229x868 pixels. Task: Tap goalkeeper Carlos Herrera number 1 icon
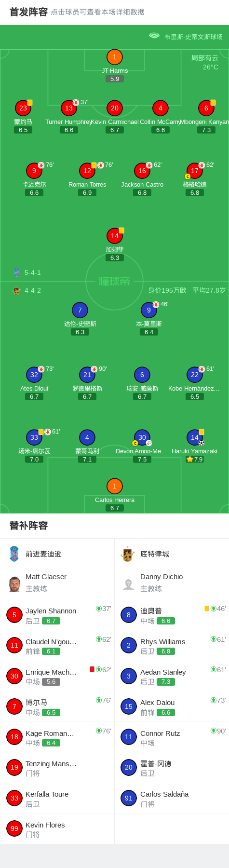click(115, 486)
